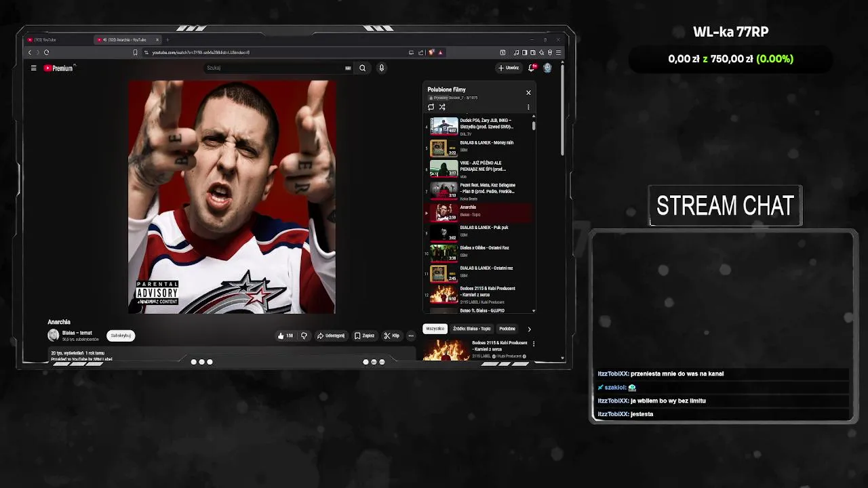Play Białas x Gibbs - Ostatni Raz
Image resolution: width=868 pixels, height=488 pixels.
(478, 252)
